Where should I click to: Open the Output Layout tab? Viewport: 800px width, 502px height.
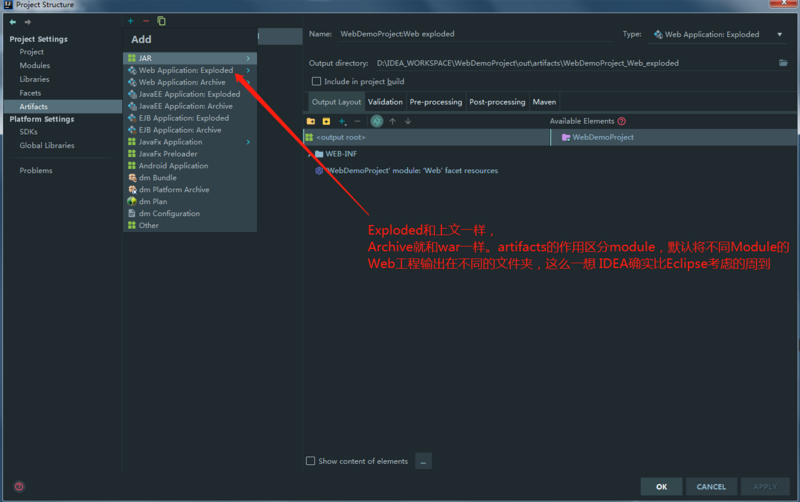pyautogui.click(x=336, y=102)
